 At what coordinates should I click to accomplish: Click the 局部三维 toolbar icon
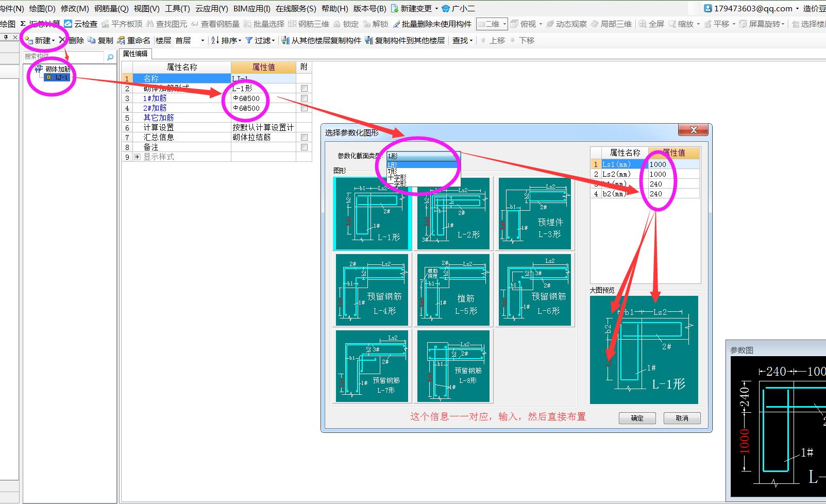coord(595,24)
